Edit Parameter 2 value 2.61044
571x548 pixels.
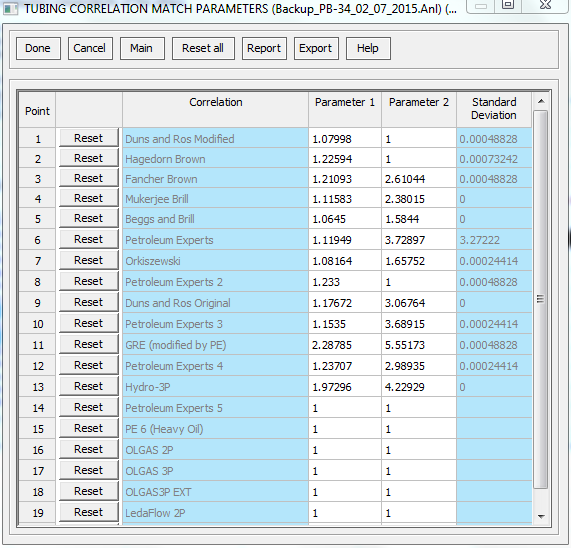[x=419, y=178]
